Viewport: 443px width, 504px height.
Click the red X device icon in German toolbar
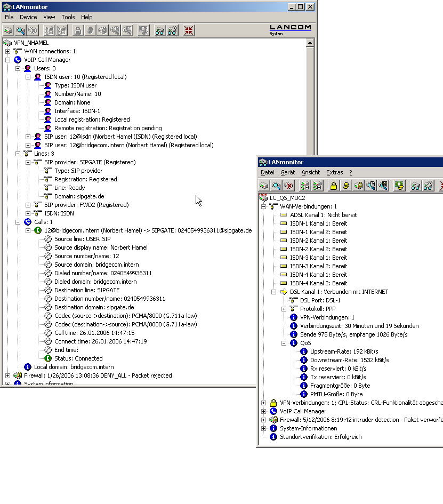[x=288, y=186]
